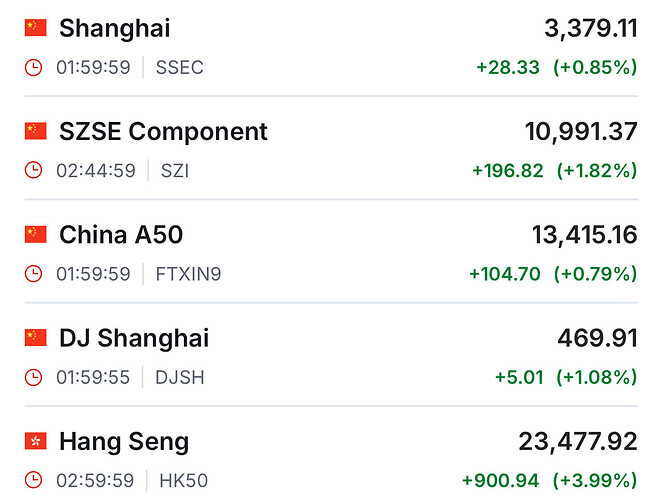Screen dimensions: 663x499
Task: Click the red clock icon under Shanghai
Action: coord(35,67)
